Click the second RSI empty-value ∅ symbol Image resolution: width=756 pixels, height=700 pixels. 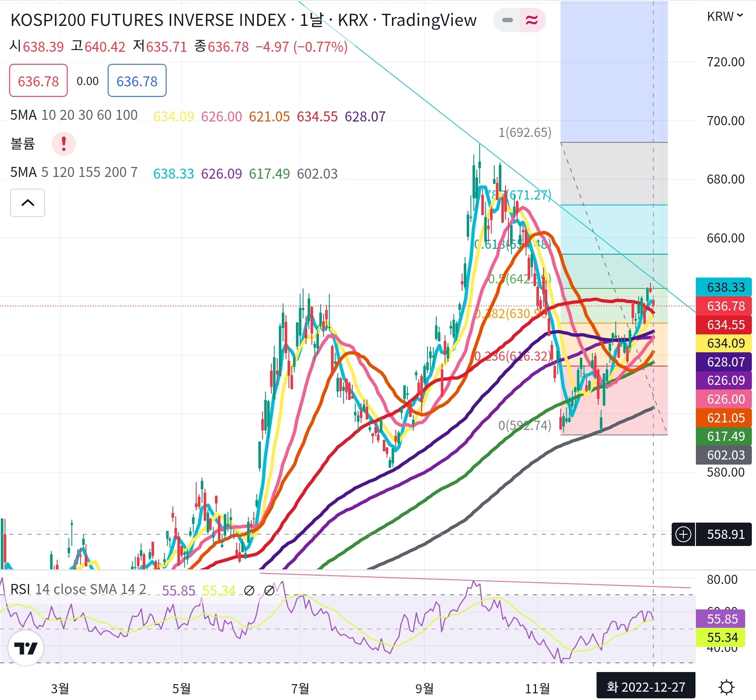[270, 591]
